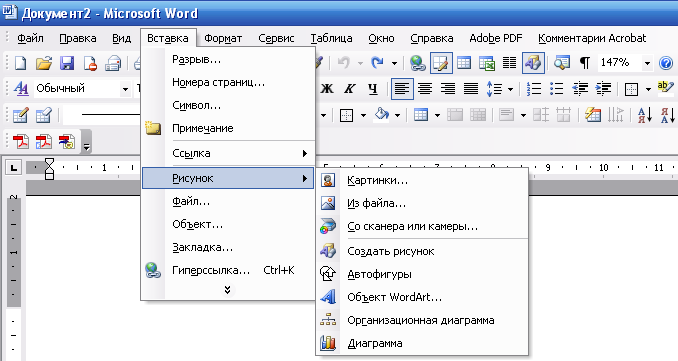Image resolution: width=678 pixels, height=361 pixels.
Task: Click the Insert Hyperlink globe icon in toolbar
Action: (417, 64)
